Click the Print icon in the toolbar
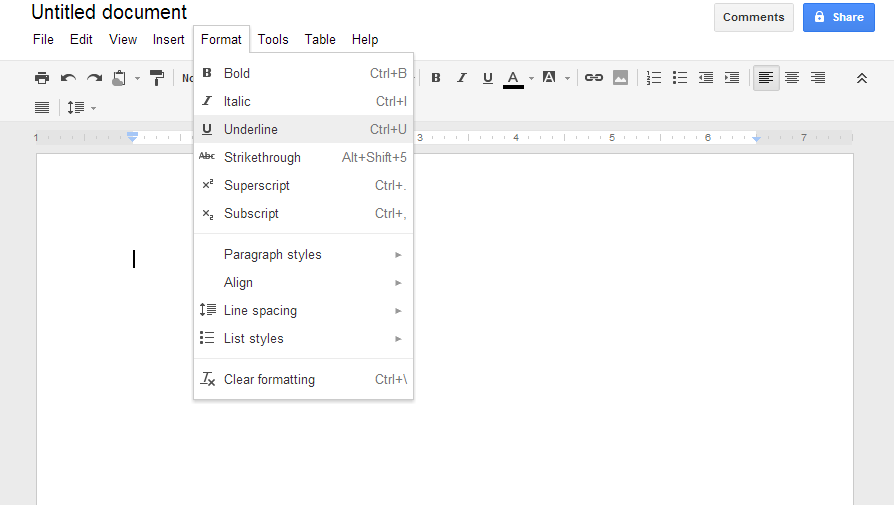894x505 pixels. (42, 78)
